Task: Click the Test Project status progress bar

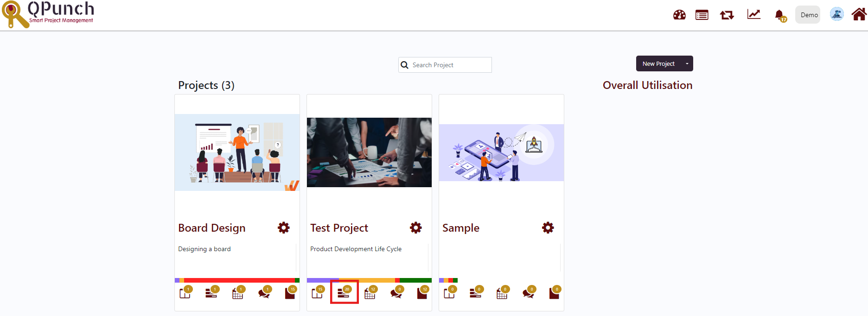Action: [369, 280]
